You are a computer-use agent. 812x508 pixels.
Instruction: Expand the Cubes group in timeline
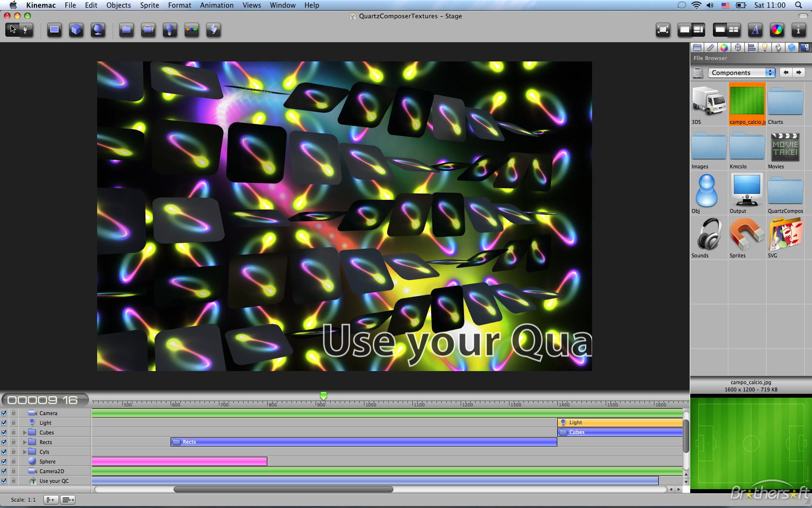(x=25, y=433)
